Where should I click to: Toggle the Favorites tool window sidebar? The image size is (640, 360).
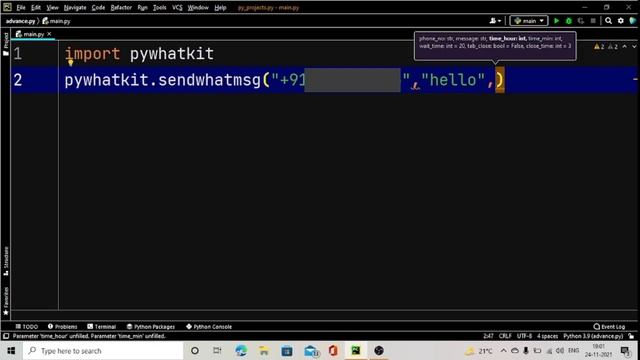(6, 301)
